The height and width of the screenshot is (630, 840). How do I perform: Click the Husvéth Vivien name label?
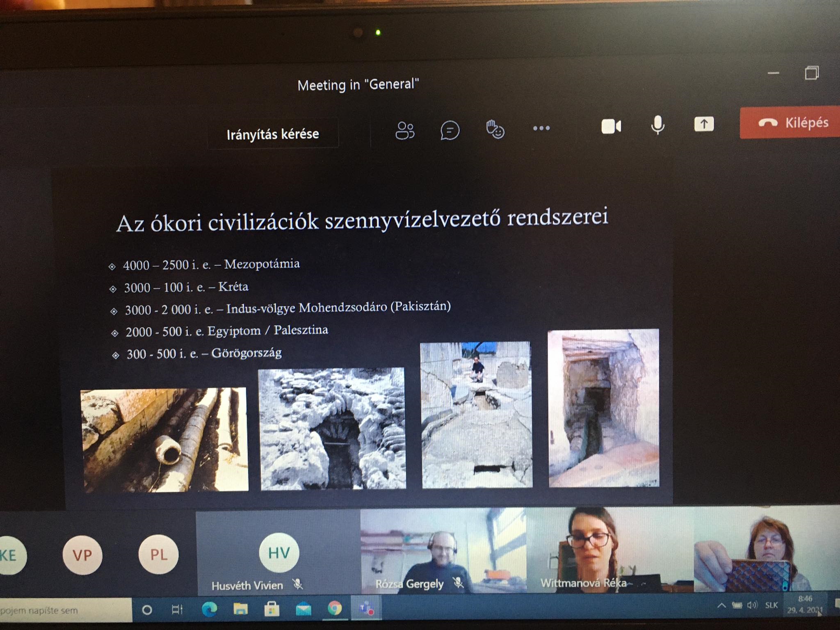coord(247,585)
